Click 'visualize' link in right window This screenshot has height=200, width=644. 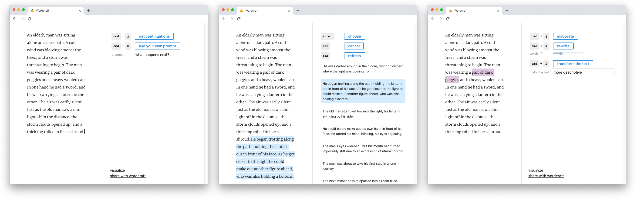coord(536,170)
